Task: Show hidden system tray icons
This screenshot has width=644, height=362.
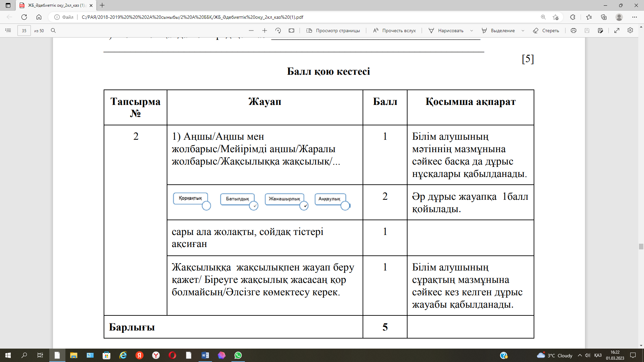Action: click(x=580, y=355)
